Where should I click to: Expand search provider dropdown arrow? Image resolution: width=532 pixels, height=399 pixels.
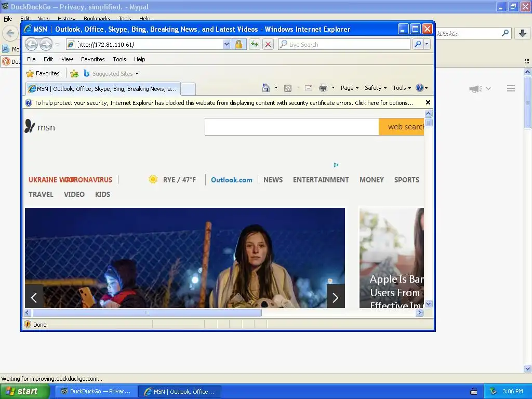point(427,45)
